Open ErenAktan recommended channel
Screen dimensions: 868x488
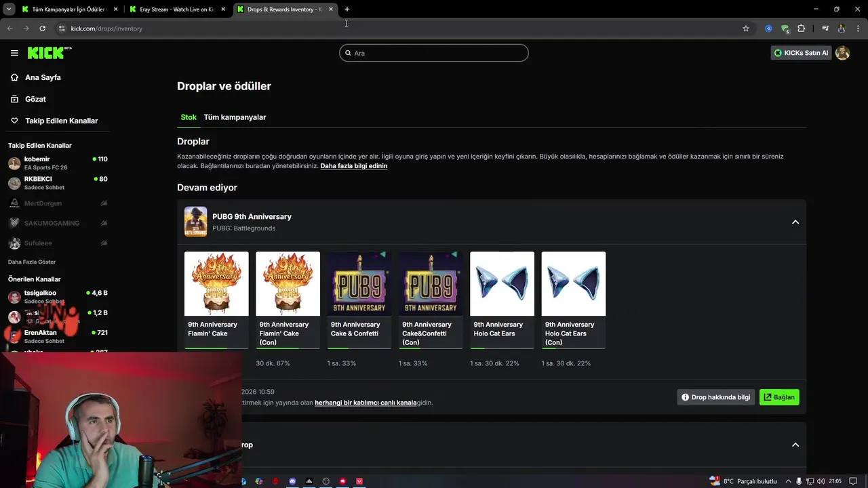coord(58,336)
